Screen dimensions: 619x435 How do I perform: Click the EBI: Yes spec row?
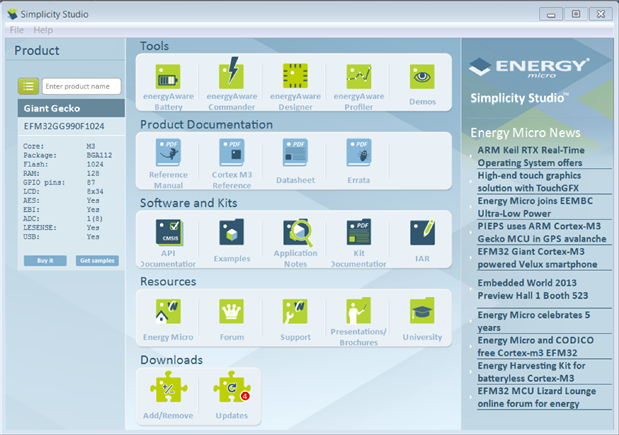(x=61, y=210)
